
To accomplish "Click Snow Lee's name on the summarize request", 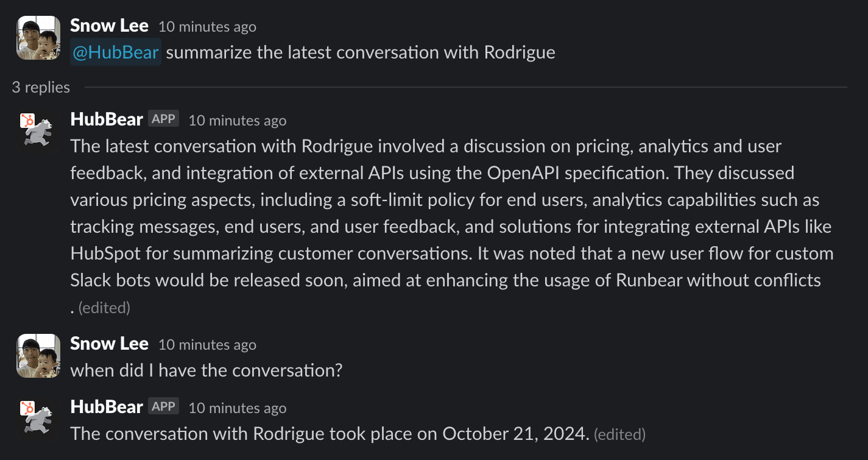I will (109, 26).
